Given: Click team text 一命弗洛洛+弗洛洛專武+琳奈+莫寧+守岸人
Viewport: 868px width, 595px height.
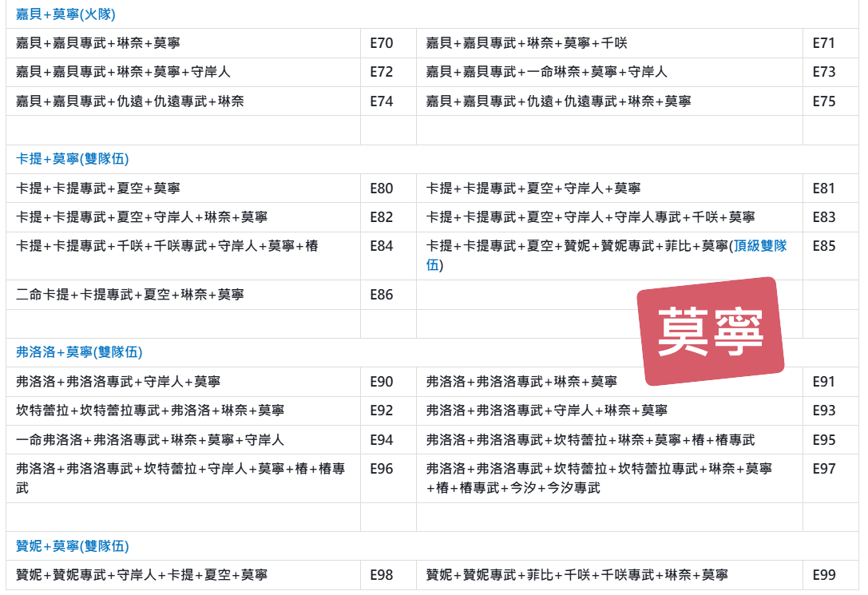Looking at the screenshot, I should click(x=150, y=440).
